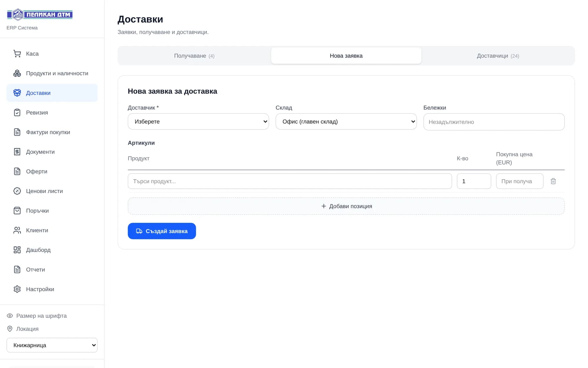Click the Артикули section label
This screenshot has height=368, width=588.
point(141,143)
